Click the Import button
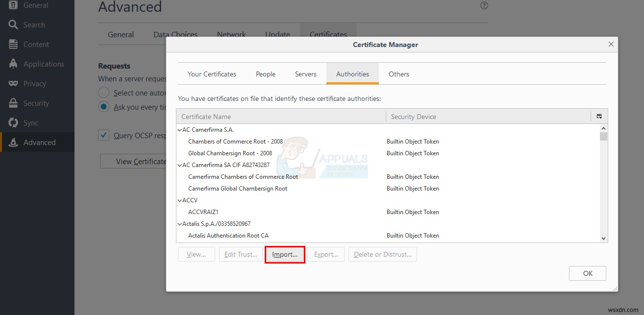The width and height of the screenshot is (644, 315). pyautogui.click(x=285, y=254)
